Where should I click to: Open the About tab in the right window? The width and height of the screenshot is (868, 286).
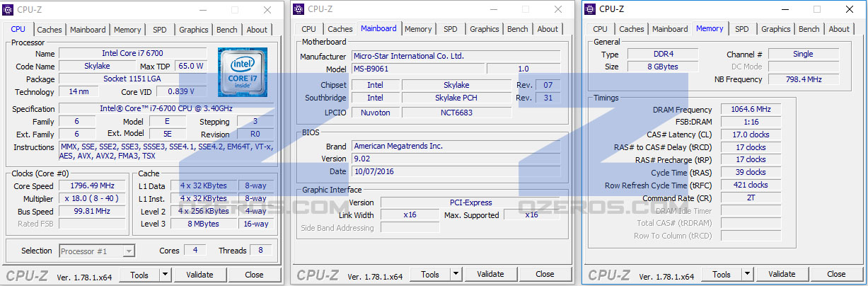pyautogui.click(x=839, y=30)
